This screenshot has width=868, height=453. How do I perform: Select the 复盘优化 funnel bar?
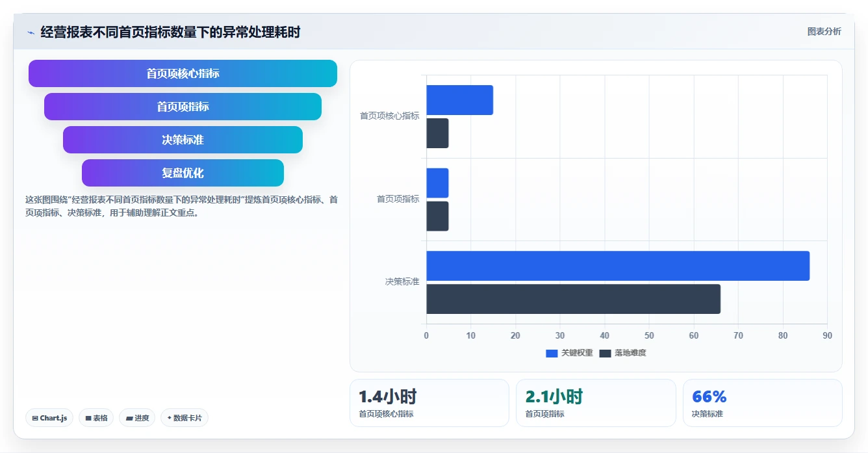[183, 173]
